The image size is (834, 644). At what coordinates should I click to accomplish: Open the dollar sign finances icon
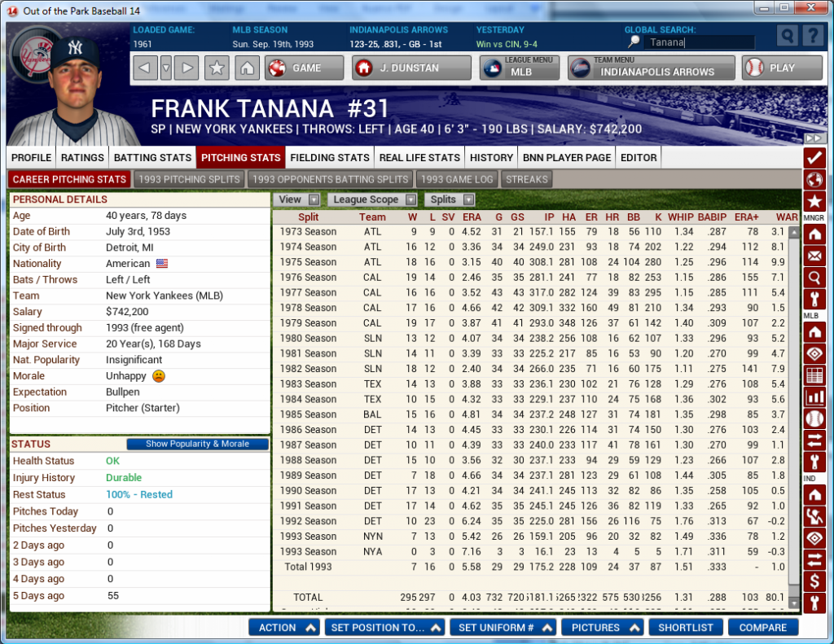pyautogui.click(x=814, y=581)
